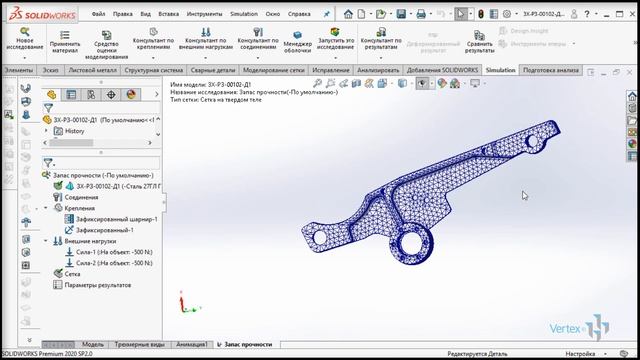The height and width of the screenshot is (360, 640).
Task: Expand more manager tabs with the right chevron
Action: click(157, 95)
